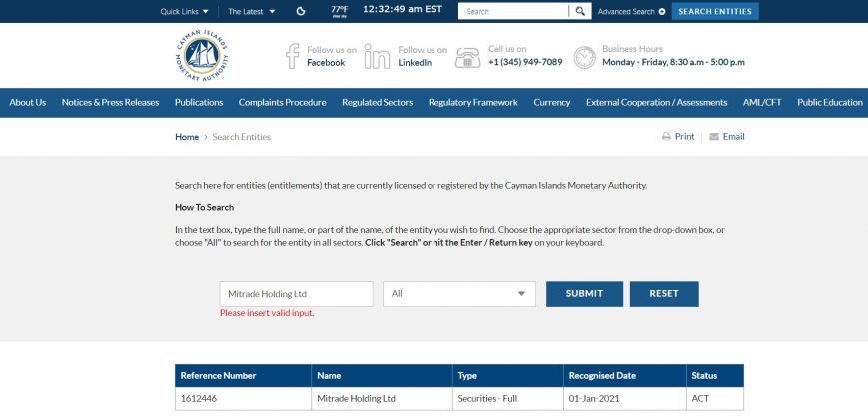Click the Email envelope icon

pyautogui.click(x=714, y=137)
